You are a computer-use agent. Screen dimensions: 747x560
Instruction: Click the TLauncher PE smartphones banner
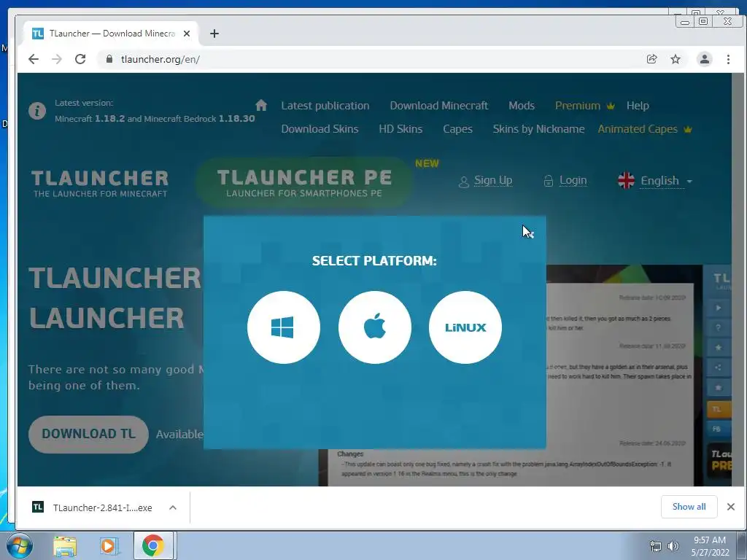(304, 182)
